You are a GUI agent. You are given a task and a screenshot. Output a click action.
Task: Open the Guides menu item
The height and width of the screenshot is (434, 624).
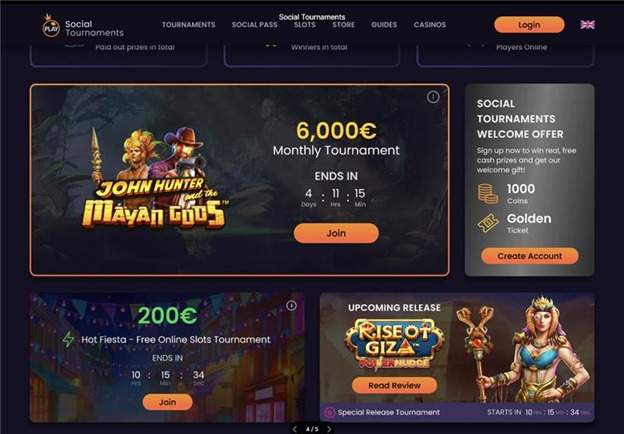tap(384, 25)
